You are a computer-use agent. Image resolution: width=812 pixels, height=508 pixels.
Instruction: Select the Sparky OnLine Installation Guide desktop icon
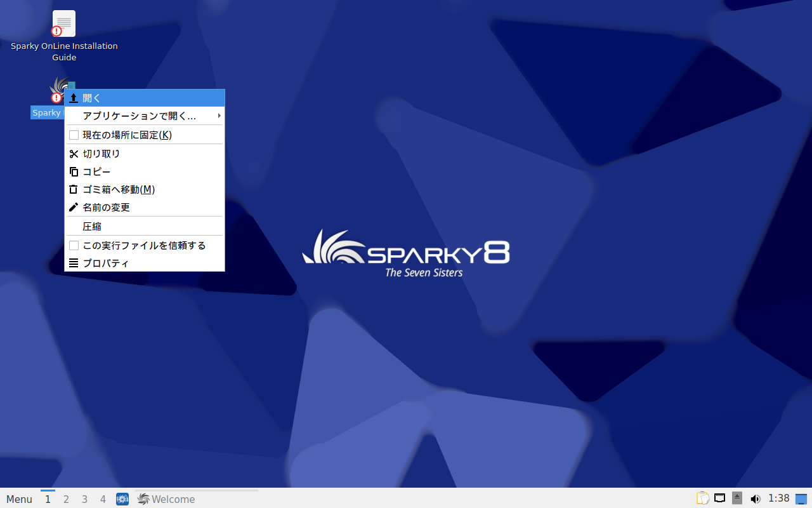coord(64,36)
